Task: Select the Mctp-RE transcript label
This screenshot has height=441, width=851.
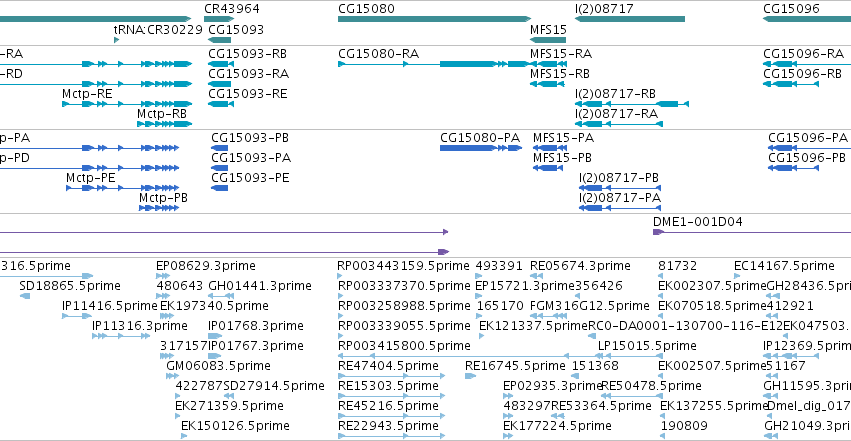Action: pos(87,94)
